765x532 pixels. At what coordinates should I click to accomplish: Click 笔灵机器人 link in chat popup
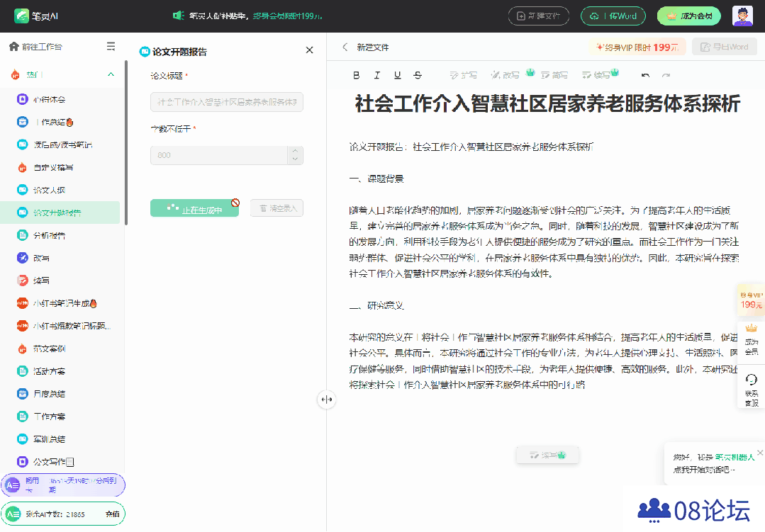point(735,457)
